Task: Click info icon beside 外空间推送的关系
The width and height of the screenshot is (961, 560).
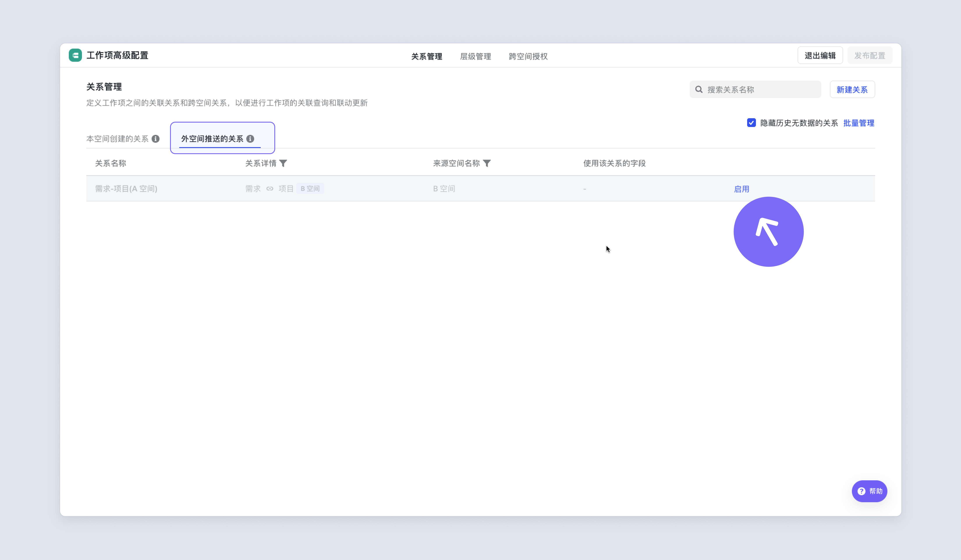Action: click(x=250, y=139)
